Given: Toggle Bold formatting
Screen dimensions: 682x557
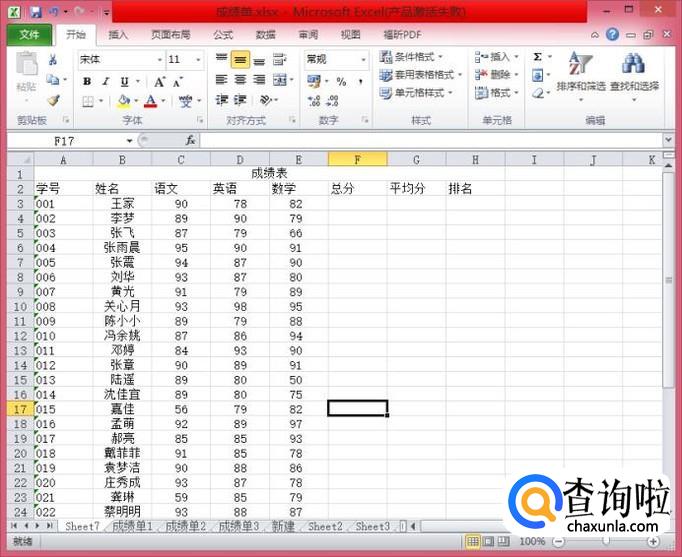Looking at the screenshot, I should tap(87, 81).
